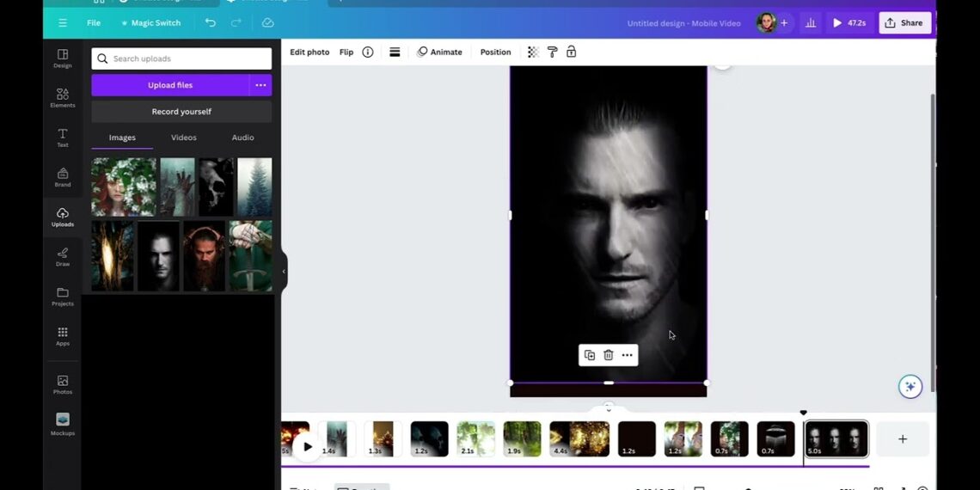Open the Photos sidebar panel
Screen dimensions: 980x490
pyautogui.click(x=63, y=384)
